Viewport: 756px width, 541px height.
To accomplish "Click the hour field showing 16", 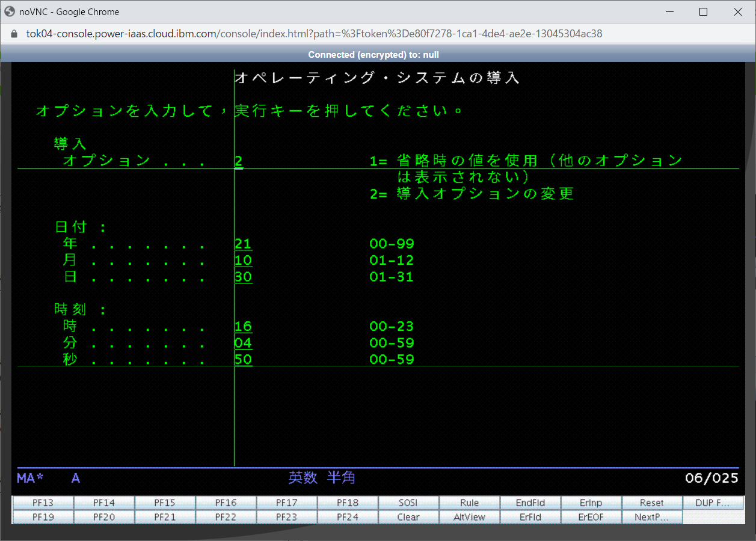I will click(243, 326).
